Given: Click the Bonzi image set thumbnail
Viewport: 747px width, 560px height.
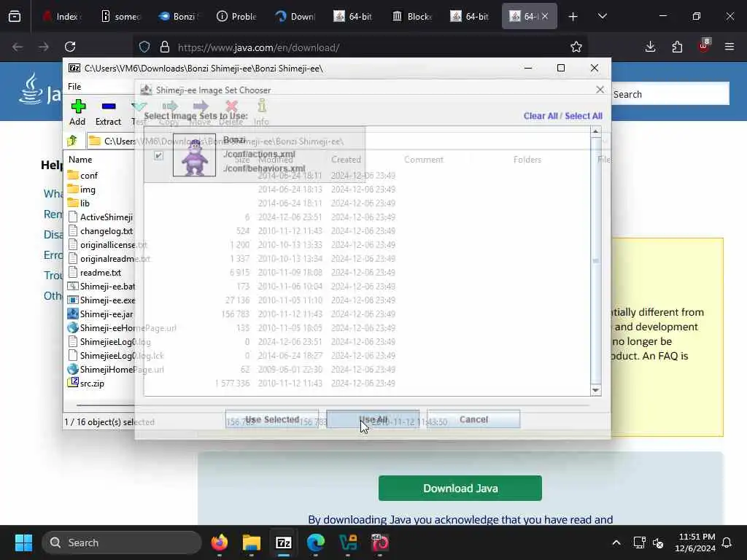Looking at the screenshot, I should [x=194, y=155].
